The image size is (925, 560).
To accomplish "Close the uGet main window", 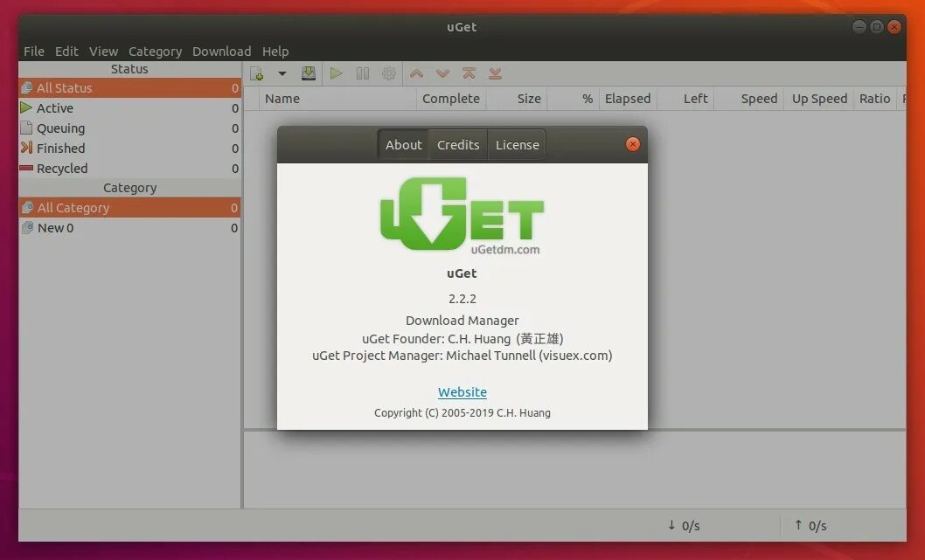I will pyautogui.click(x=895, y=26).
